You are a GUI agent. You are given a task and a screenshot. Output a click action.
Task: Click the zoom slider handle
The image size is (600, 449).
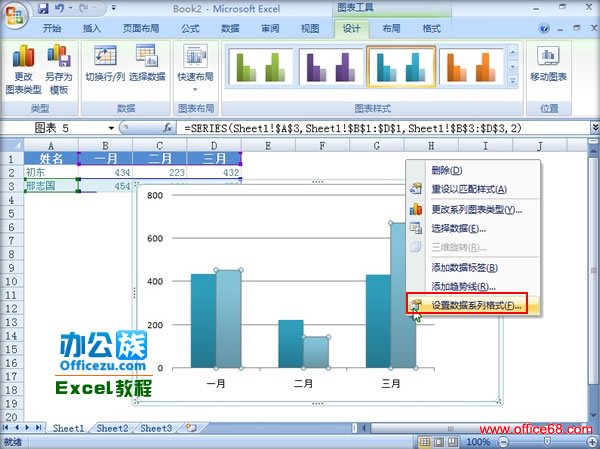point(548,442)
